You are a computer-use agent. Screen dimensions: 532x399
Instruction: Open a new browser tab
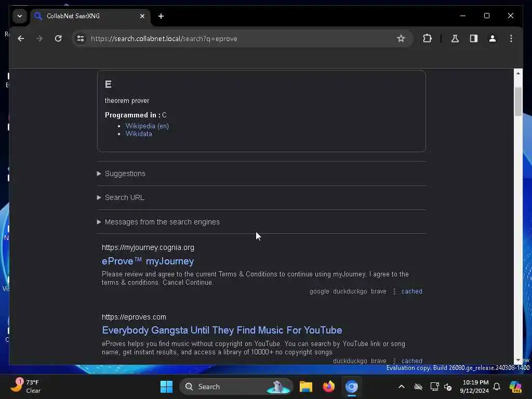point(161,16)
